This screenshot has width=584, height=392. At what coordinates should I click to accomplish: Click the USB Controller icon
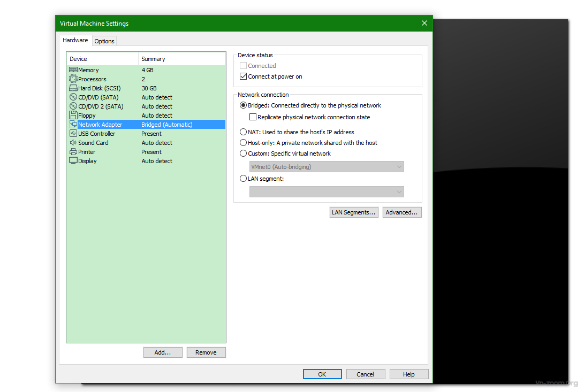[73, 134]
